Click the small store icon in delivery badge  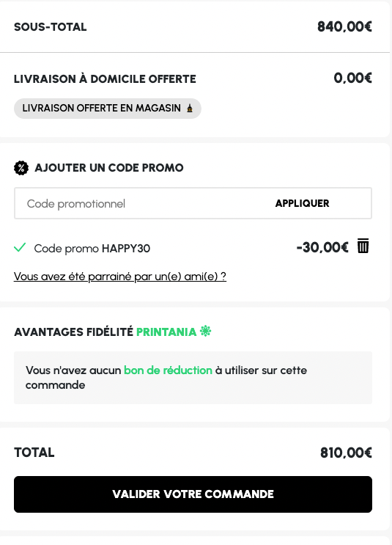click(190, 108)
